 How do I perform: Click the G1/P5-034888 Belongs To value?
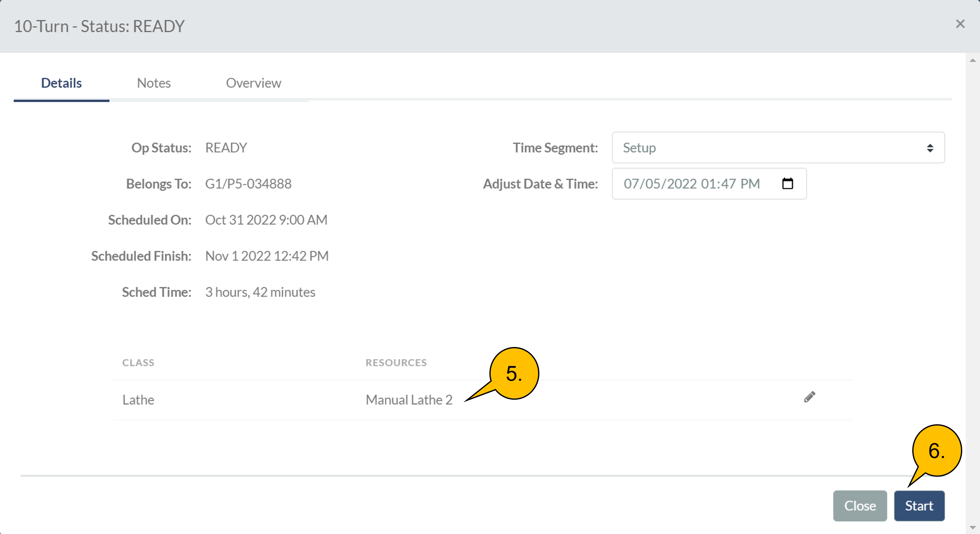coord(248,184)
